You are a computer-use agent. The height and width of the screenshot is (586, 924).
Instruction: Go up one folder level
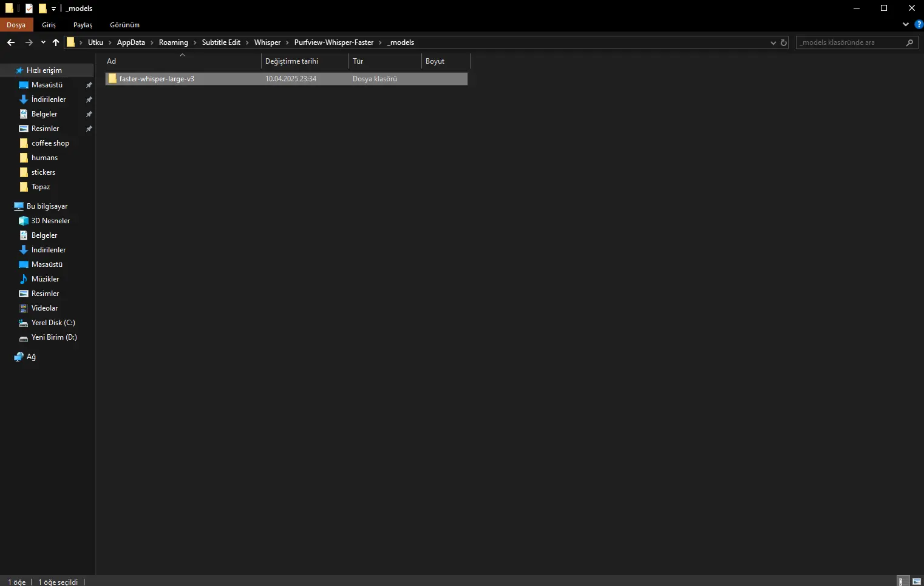[56, 42]
